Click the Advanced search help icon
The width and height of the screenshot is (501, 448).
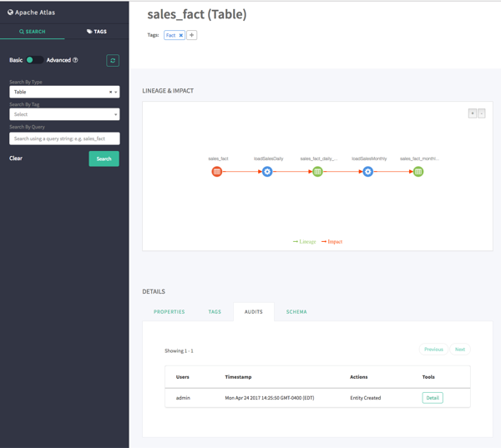tap(75, 60)
